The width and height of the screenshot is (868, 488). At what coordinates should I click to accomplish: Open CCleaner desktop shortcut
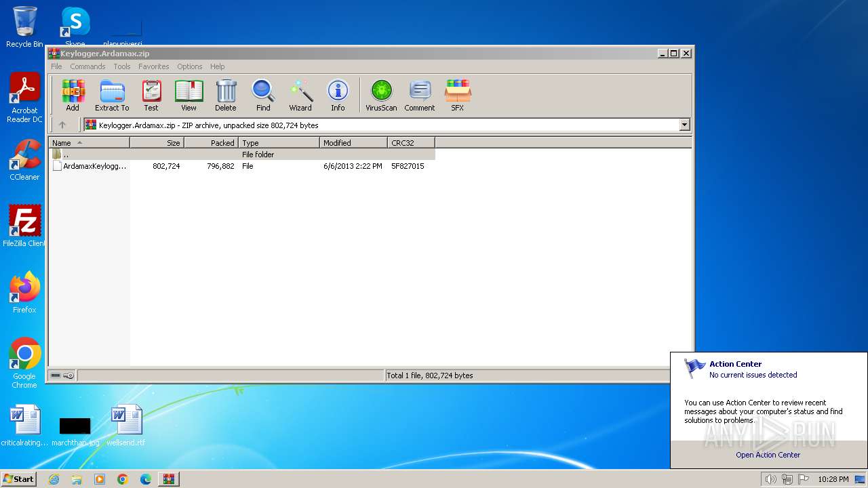tap(24, 160)
